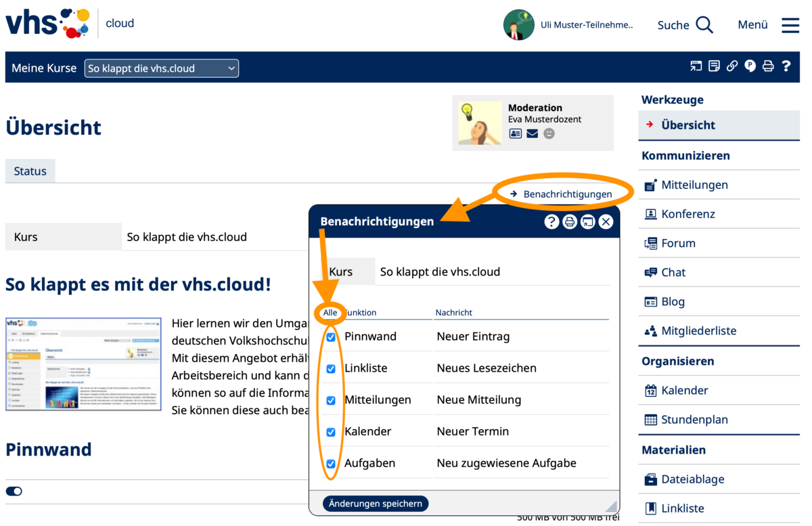The width and height of the screenshot is (812, 526).
Task: Open help in Benachrichtigungen dialog
Action: (551, 221)
